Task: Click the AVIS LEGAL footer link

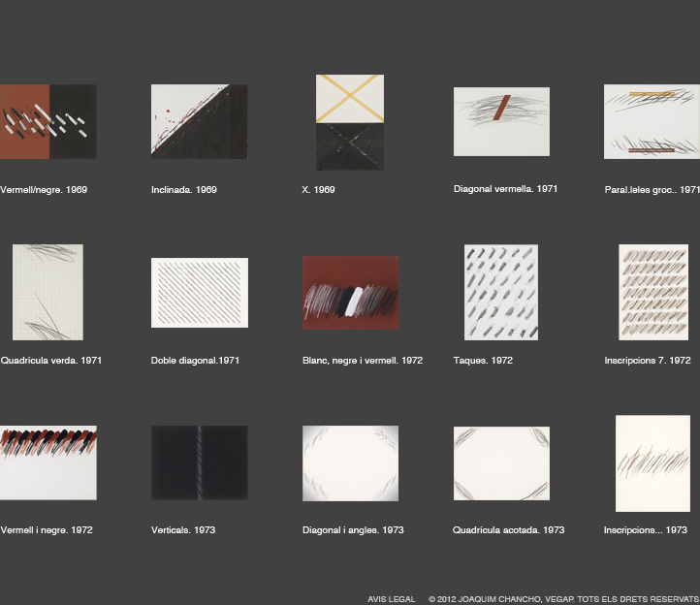Action: click(392, 599)
